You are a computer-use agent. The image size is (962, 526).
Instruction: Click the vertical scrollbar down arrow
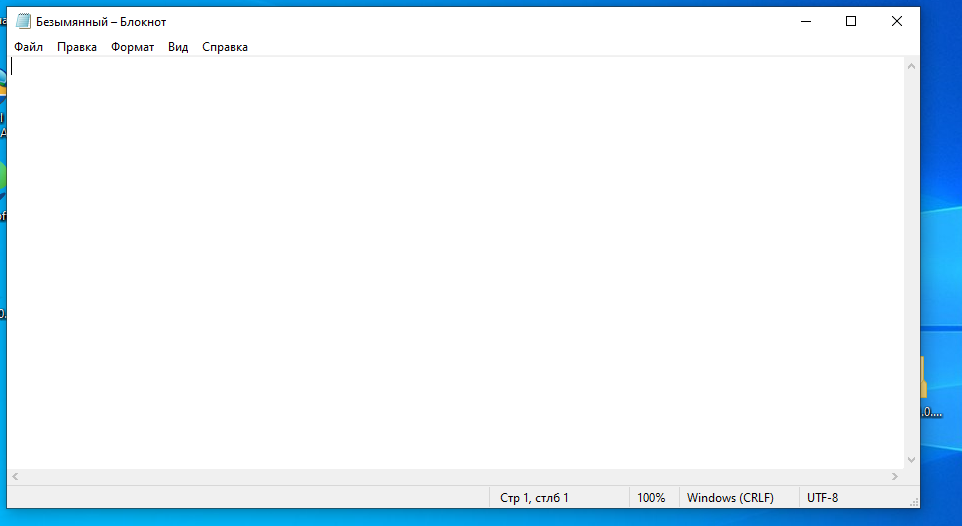coord(911,460)
